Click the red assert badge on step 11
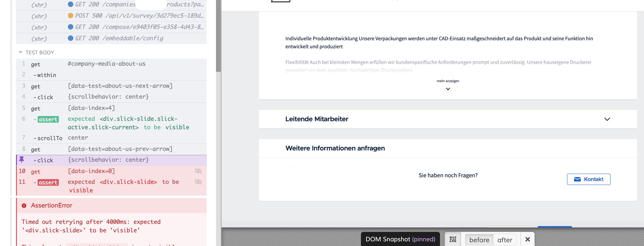The height and width of the screenshot is (246, 644). pyautogui.click(x=48, y=182)
